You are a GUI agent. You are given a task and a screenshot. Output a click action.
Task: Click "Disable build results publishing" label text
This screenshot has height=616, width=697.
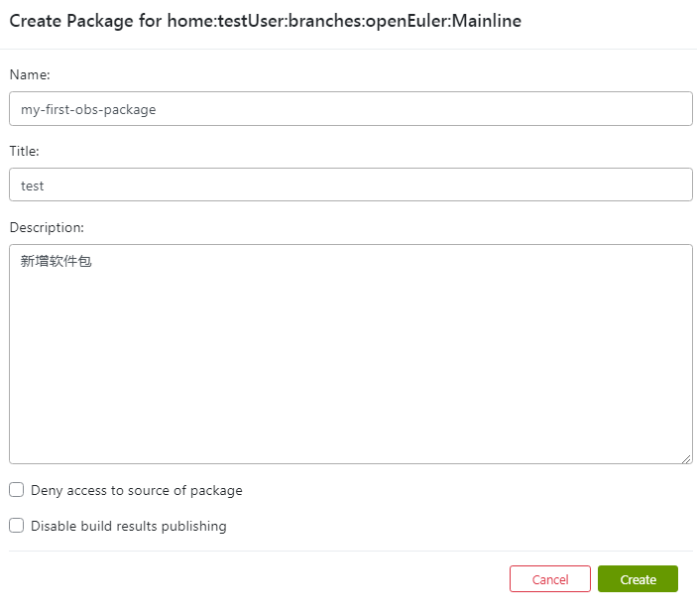129,526
